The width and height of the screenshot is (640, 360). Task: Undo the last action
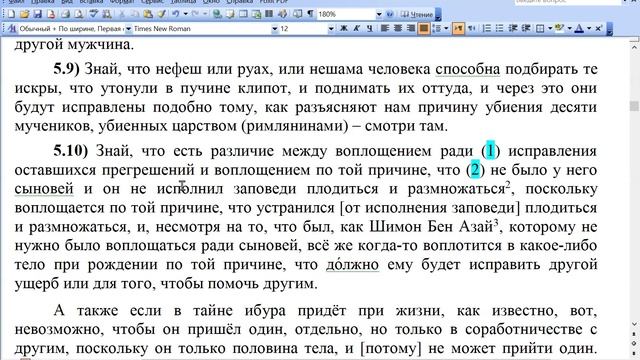[176, 14]
